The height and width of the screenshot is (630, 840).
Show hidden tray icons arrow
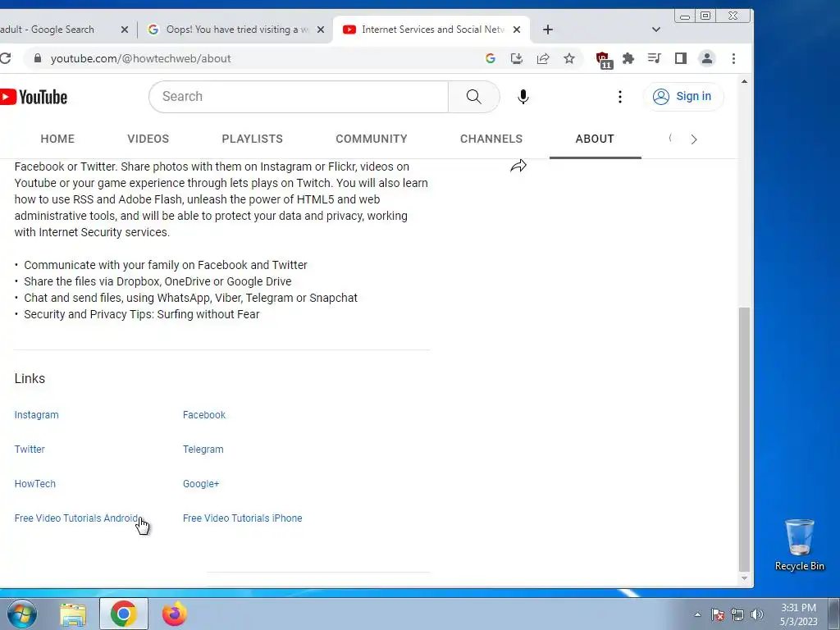tap(697, 614)
